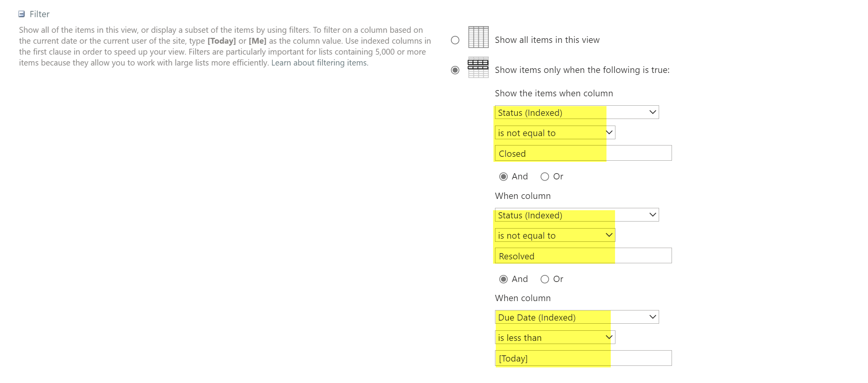Click the all-items table grid icon
The height and width of the screenshot is (383, 868).
tap(478, 37)
